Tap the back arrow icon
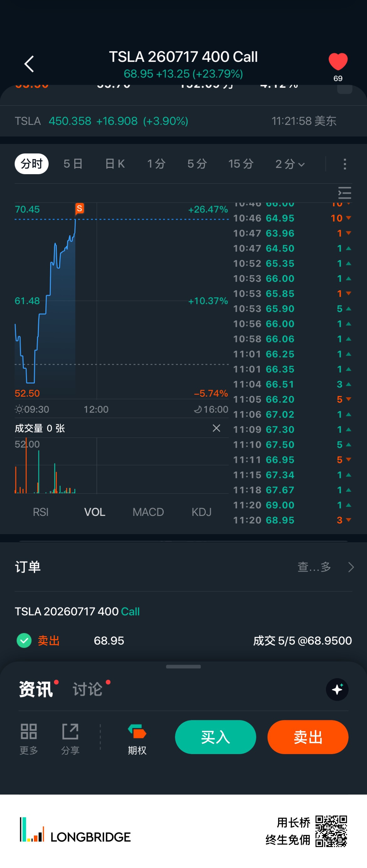This screenshot has width=367, height=868. click(x=29, y=64)
